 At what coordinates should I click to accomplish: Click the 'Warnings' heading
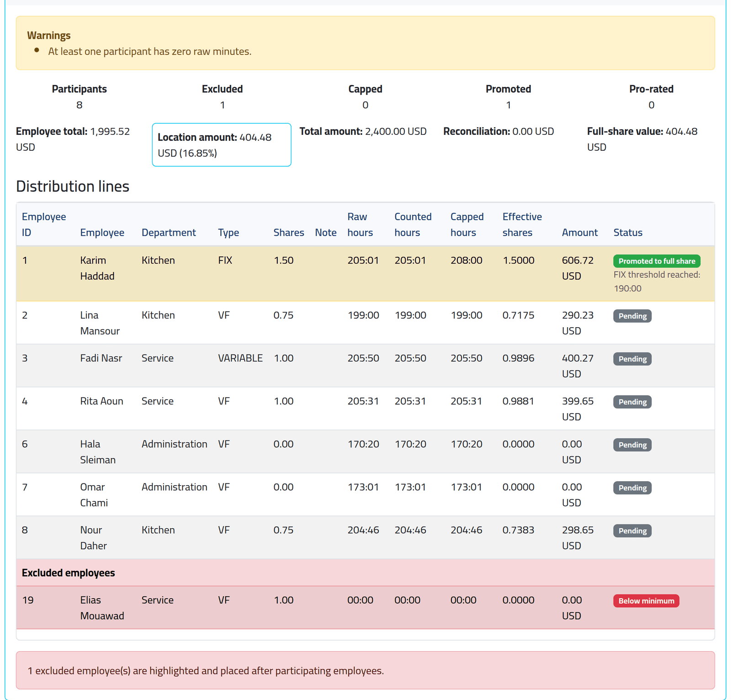(49, 35)
